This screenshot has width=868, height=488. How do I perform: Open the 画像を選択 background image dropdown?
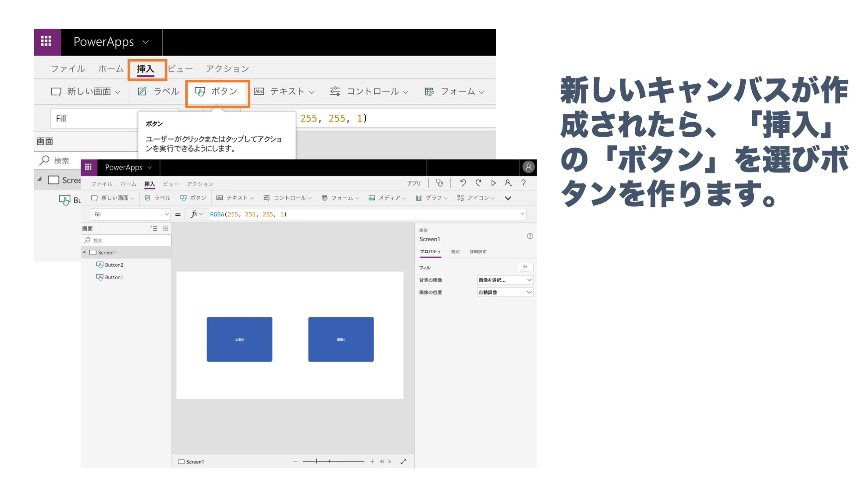[x=505, y=280]
